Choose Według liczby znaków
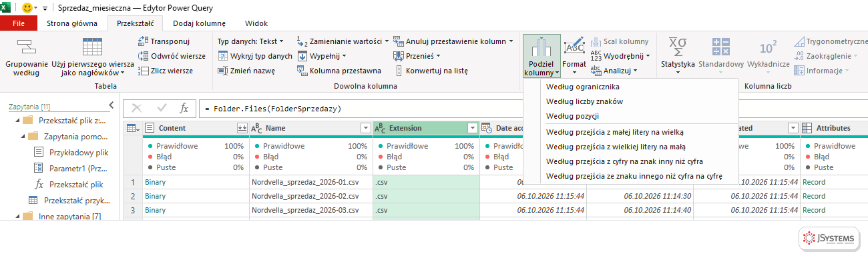The image size is (868, 256). [x=632, y=101]
